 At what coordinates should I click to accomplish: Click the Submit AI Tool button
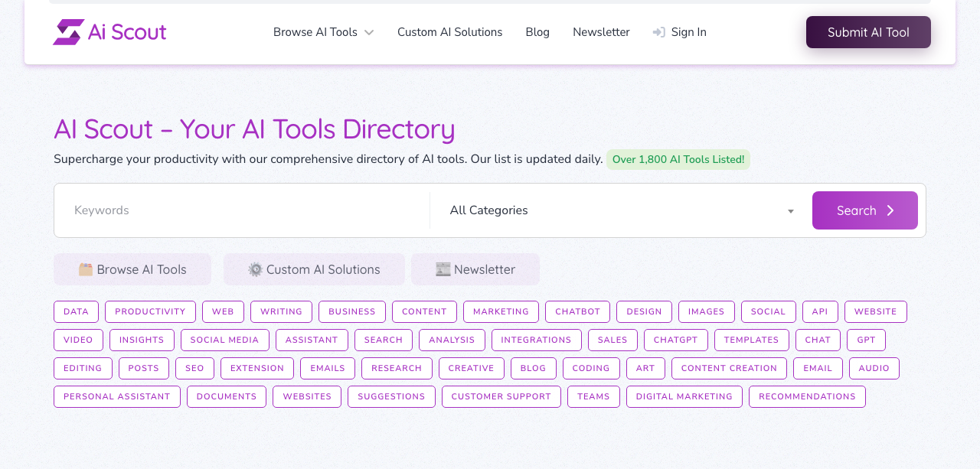[x=868, y=32]
